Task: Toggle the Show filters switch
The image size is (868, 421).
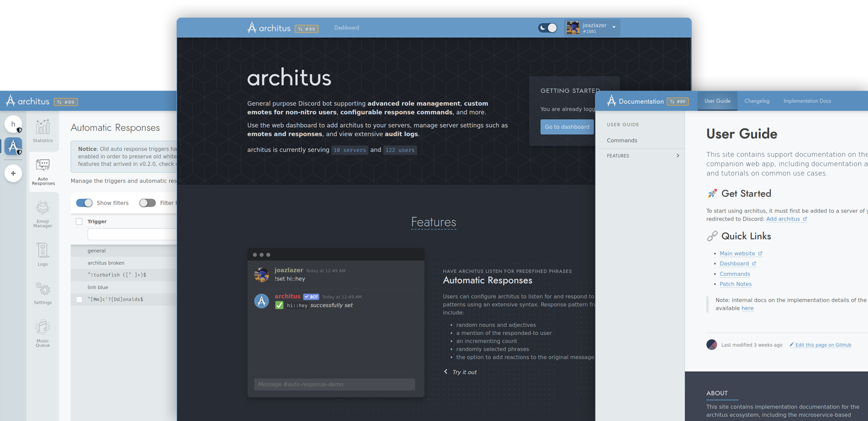Action: 84,203
